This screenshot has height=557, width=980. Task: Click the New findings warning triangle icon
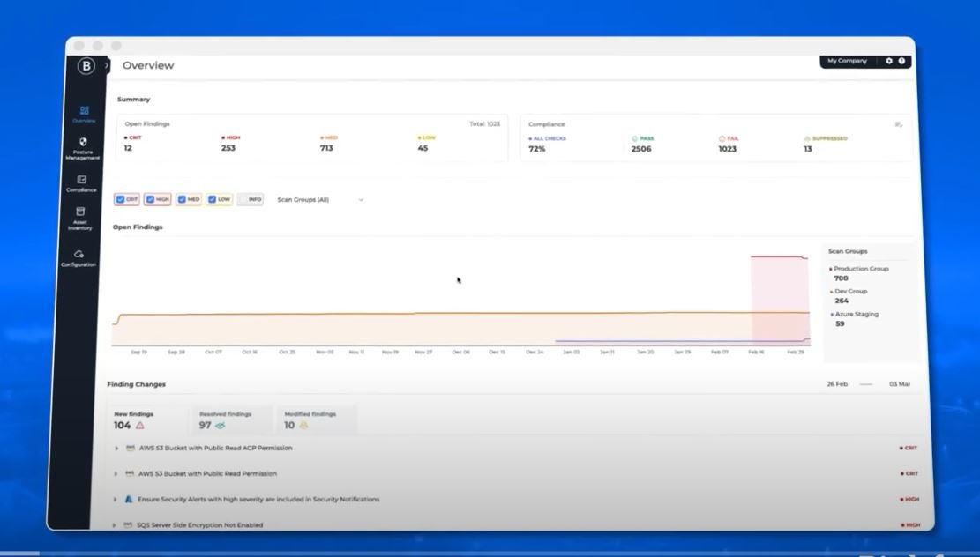(140, 426)
